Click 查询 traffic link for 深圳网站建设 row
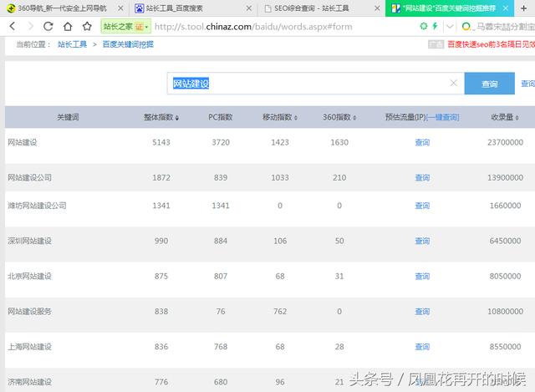The image size is (535, 392). pyautogui.click(x=422, y=241)
